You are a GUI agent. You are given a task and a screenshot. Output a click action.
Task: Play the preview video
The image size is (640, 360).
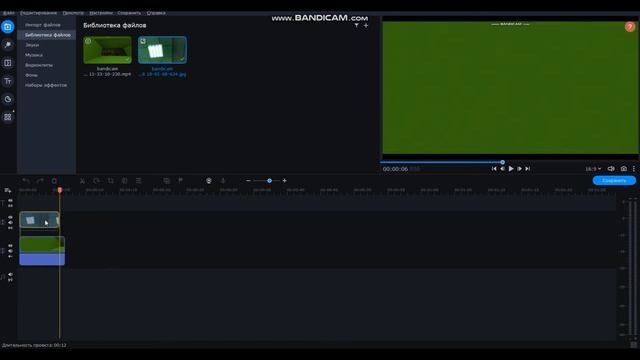click(x=511, y=169)
